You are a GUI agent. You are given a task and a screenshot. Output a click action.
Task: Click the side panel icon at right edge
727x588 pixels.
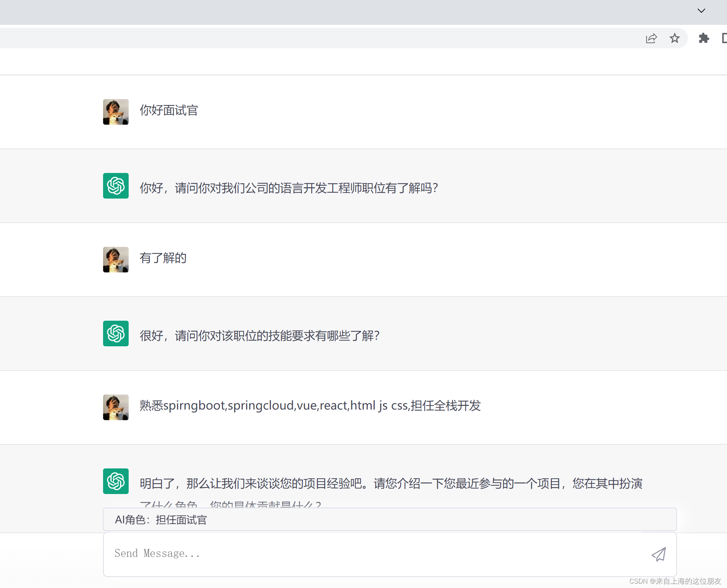(724, 38)
